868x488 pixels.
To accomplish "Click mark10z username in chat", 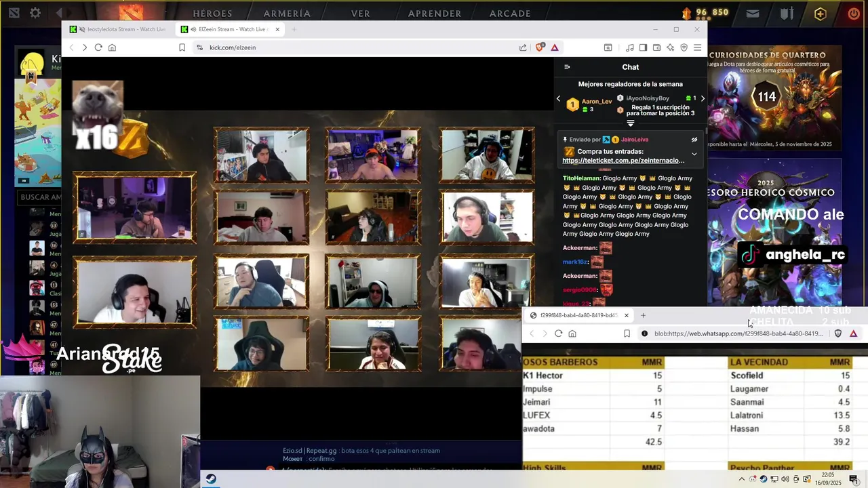I will (x=575, y=262).
